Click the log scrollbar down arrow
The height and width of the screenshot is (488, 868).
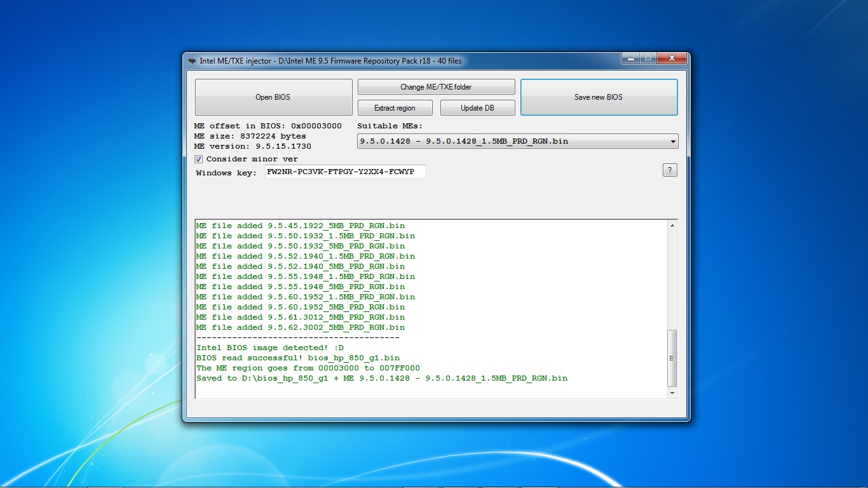pyautogui.click(x=672, y=393)
